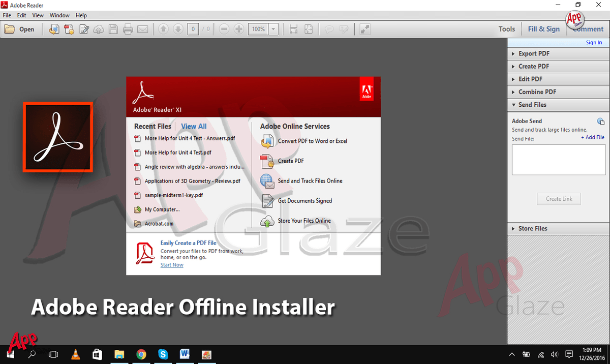
Task: Click the Create PDF toolbar icon
Action: point(69,29)
